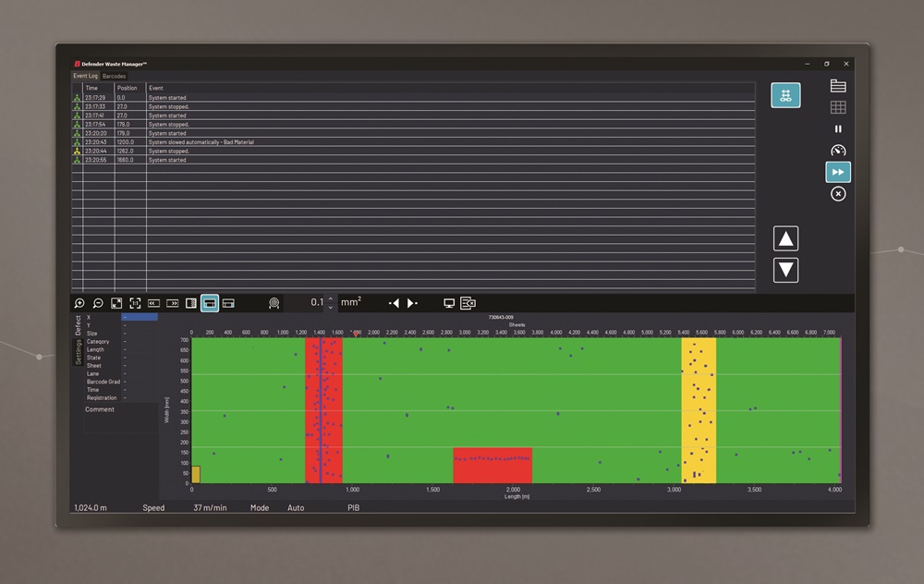Increase the mm² size value with up arrow

331,298
